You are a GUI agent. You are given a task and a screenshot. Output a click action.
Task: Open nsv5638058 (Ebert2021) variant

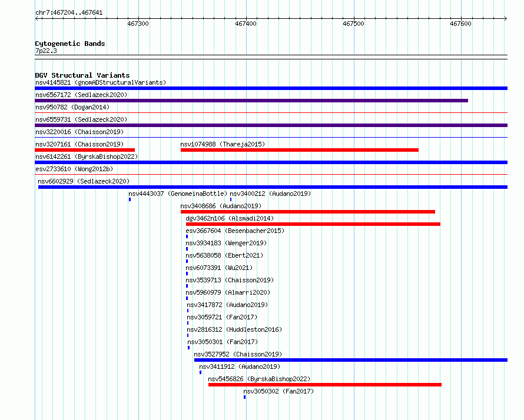coord(224,255)
